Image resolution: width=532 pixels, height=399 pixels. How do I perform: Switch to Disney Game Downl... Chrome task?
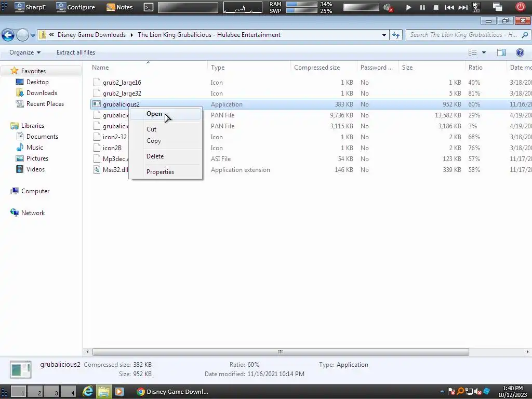click(x=172, y=392)
